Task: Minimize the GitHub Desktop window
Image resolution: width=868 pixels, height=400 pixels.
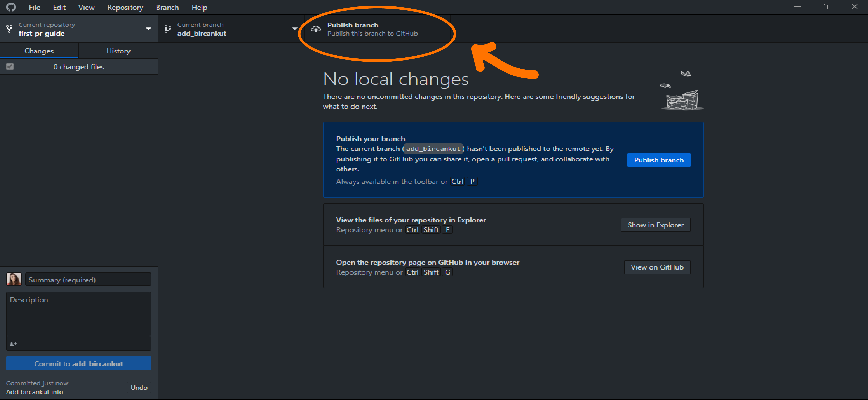Action: coord(797,7)
